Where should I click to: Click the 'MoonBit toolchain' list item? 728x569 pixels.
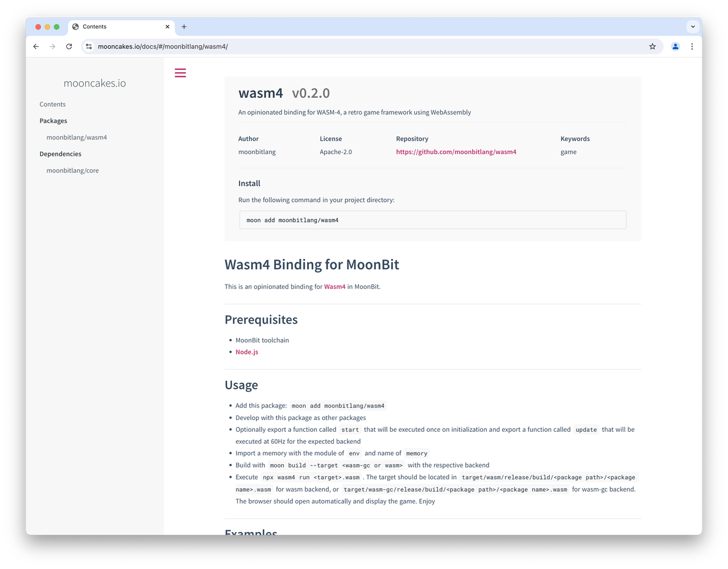tap(262, 340)
